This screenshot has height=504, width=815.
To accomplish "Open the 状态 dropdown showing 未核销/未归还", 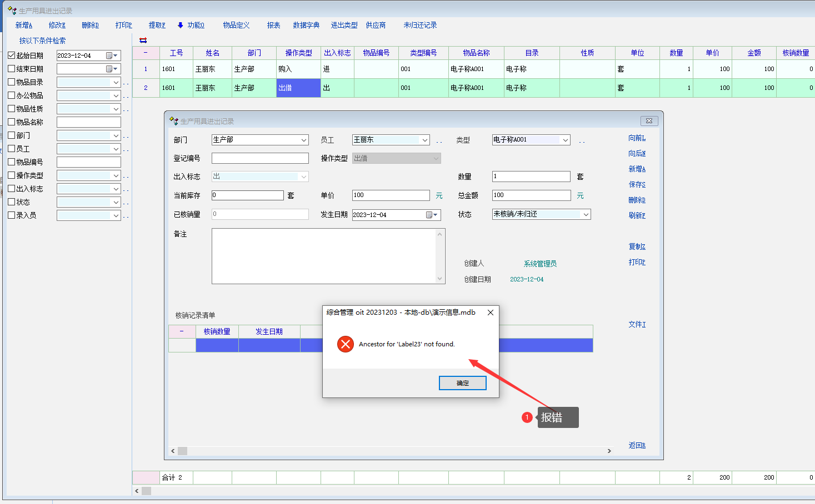I will [586, 215].
